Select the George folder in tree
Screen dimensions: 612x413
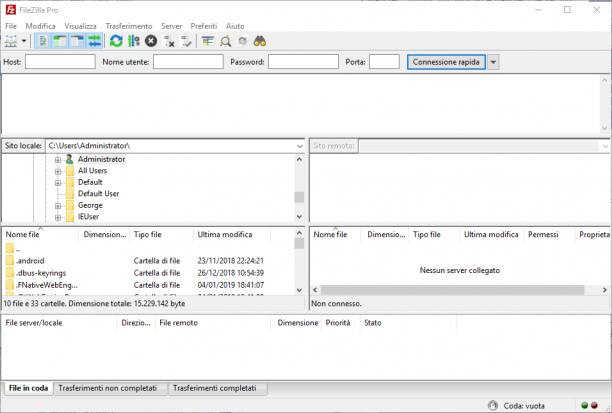click(90, 205)
